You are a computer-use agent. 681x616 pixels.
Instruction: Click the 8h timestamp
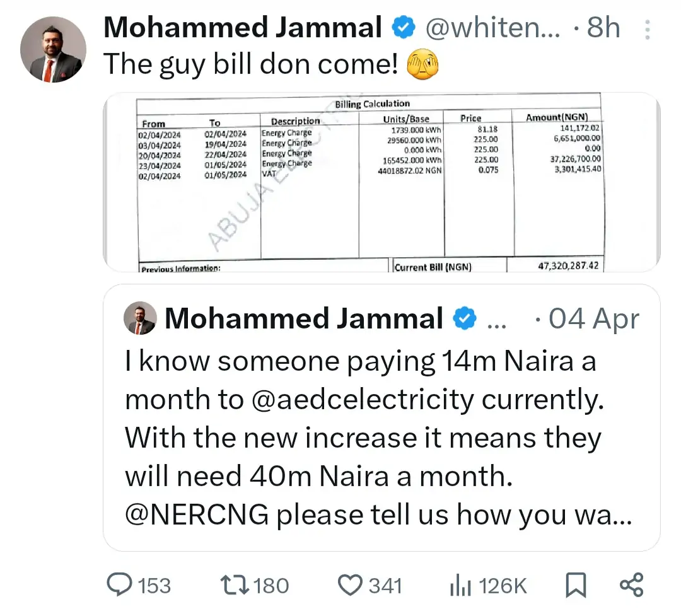coord(603,28)
